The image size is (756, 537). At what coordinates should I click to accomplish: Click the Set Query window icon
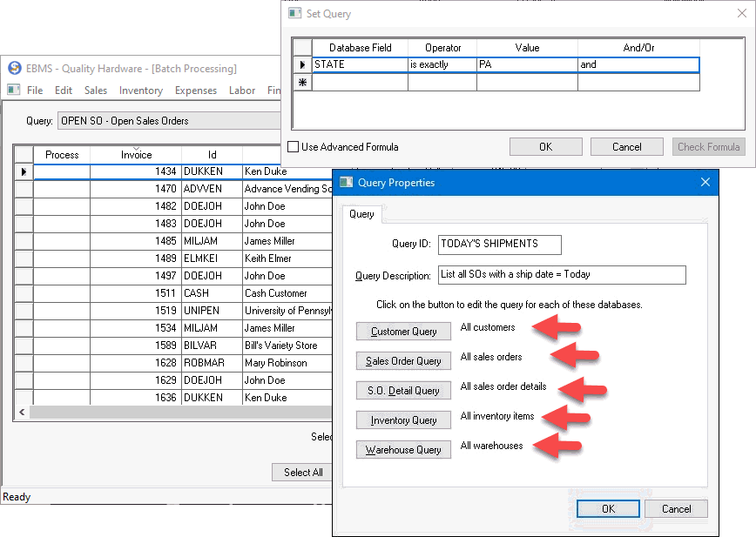pos(294,14)
